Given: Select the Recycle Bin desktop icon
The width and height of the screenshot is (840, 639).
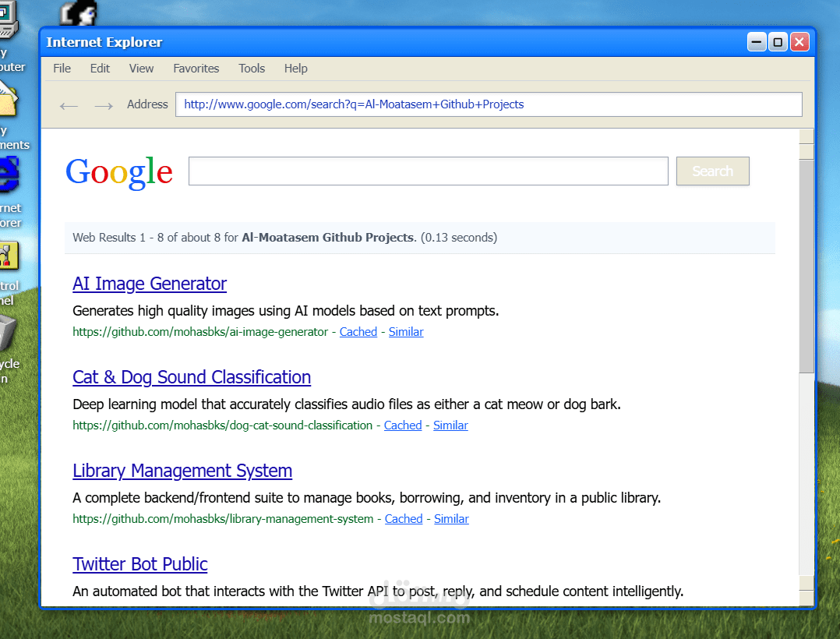Looking at the screenshot, I should [9, 350].
